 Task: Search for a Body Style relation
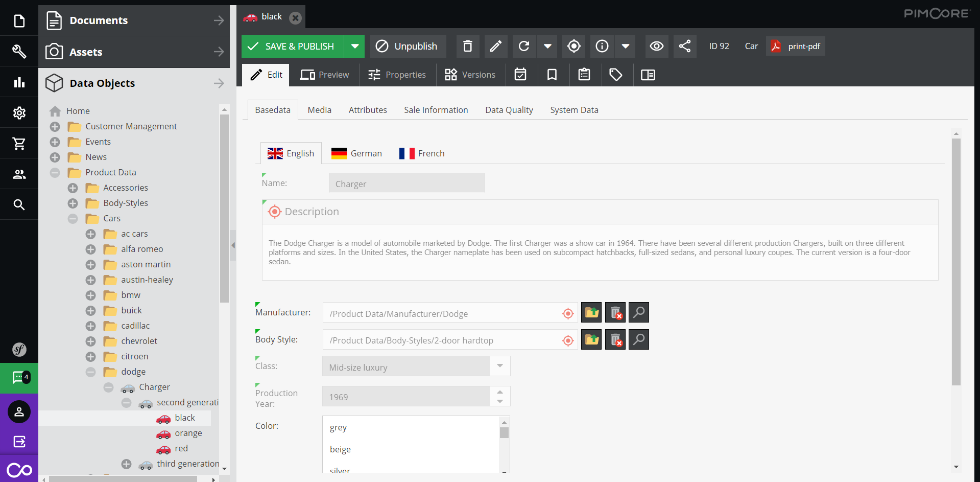pyautogui.click(x=639, y=339)
